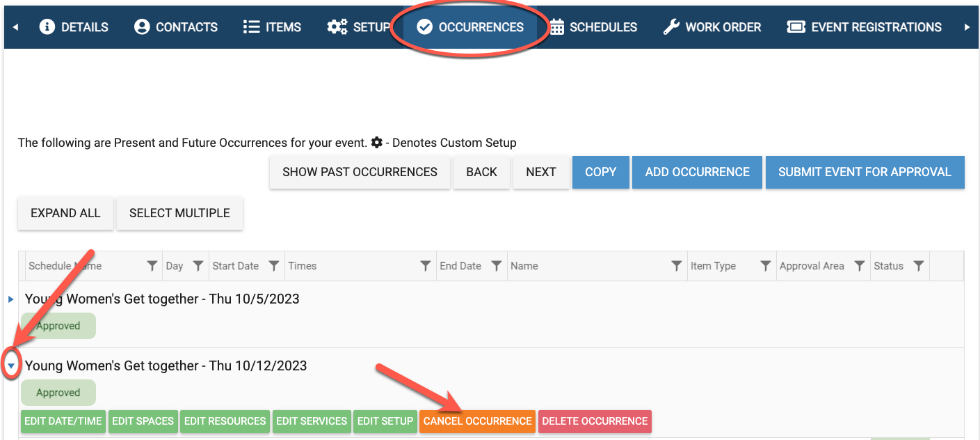This screenshot has height=440, width=980.
Task: Go to the Event Registrations tab
Action: coord(864,27)
